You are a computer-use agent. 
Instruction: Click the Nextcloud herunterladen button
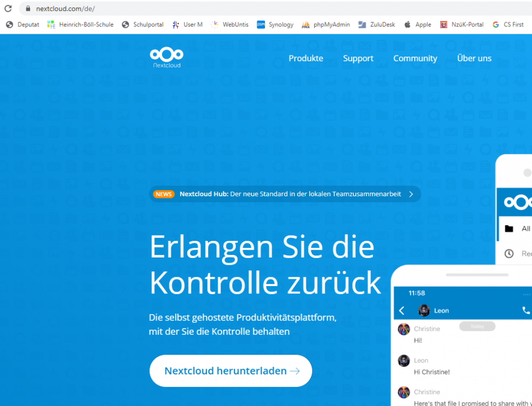(231, 371)
